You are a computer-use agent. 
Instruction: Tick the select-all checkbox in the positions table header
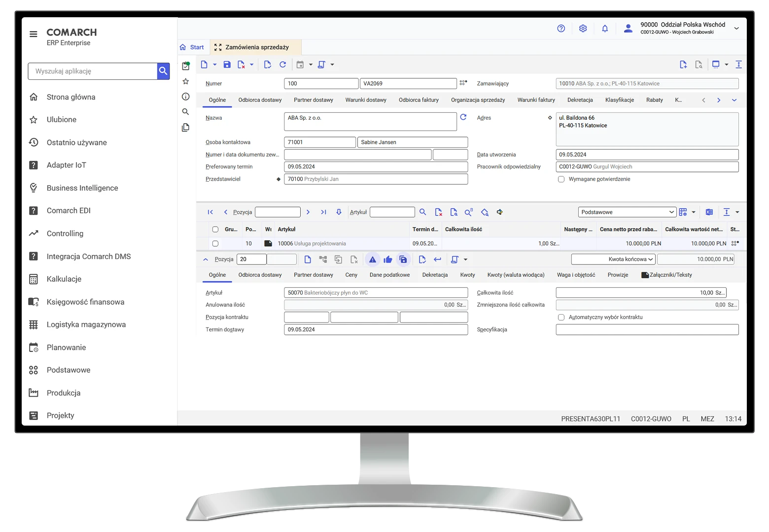tap(215, 230)
